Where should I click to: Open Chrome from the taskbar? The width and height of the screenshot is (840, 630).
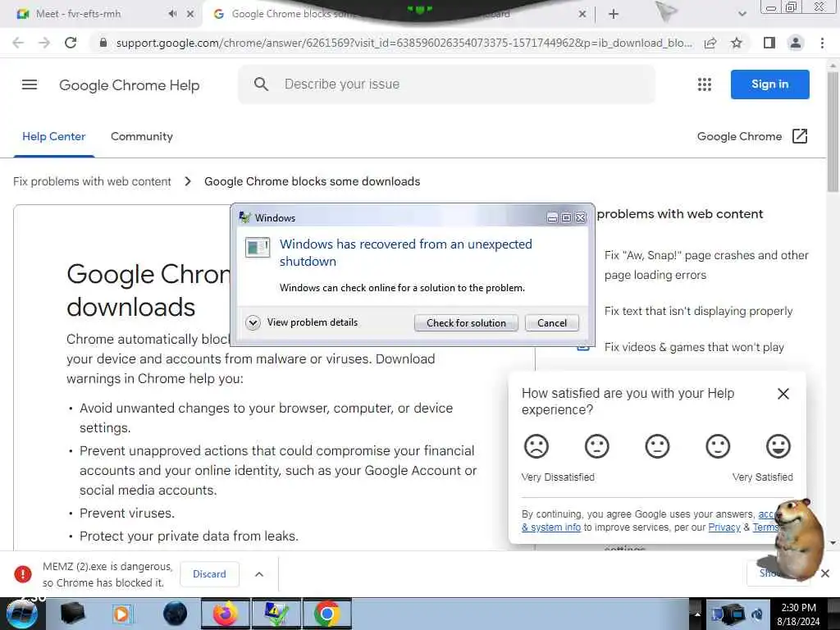[x=326, y=614]
